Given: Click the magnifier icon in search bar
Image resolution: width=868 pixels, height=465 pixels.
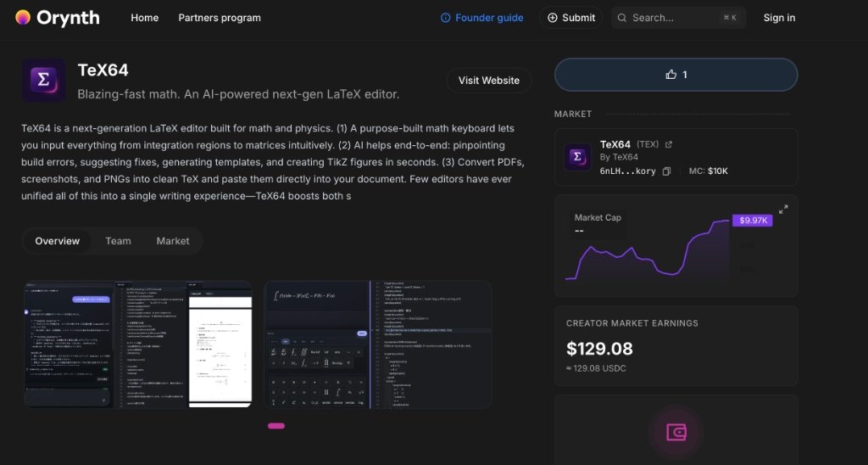Looking at the screenshot, I should 622,18.
